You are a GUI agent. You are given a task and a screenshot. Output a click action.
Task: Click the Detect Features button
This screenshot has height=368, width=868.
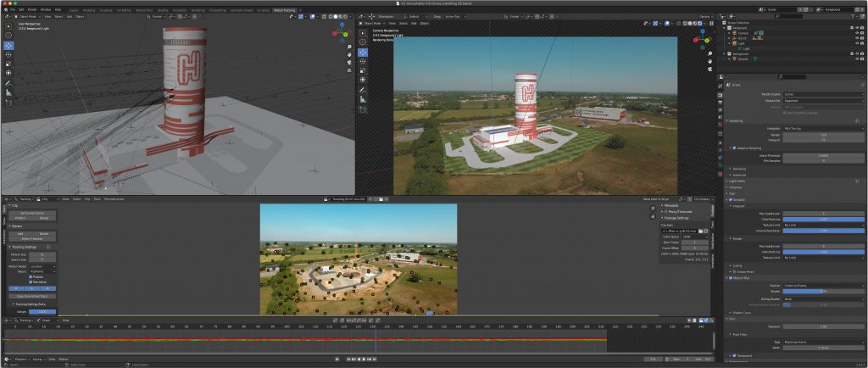tap(32, 239)
